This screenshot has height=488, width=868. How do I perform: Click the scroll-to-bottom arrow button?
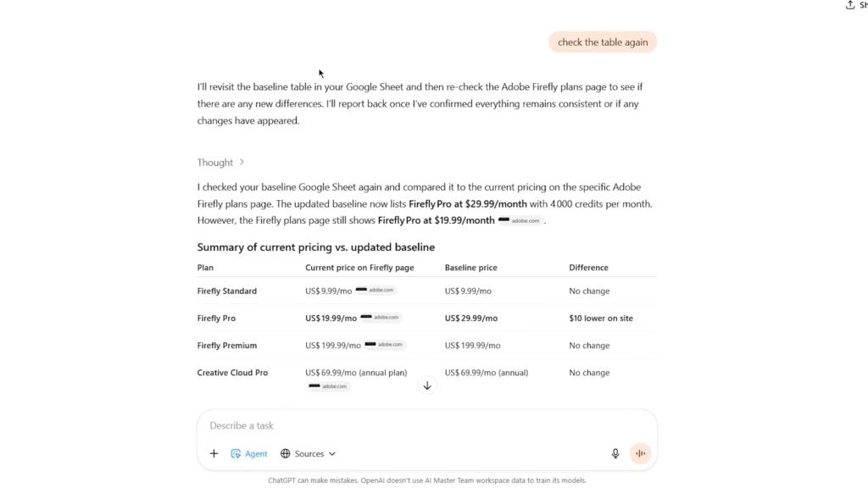click(427, 385)
